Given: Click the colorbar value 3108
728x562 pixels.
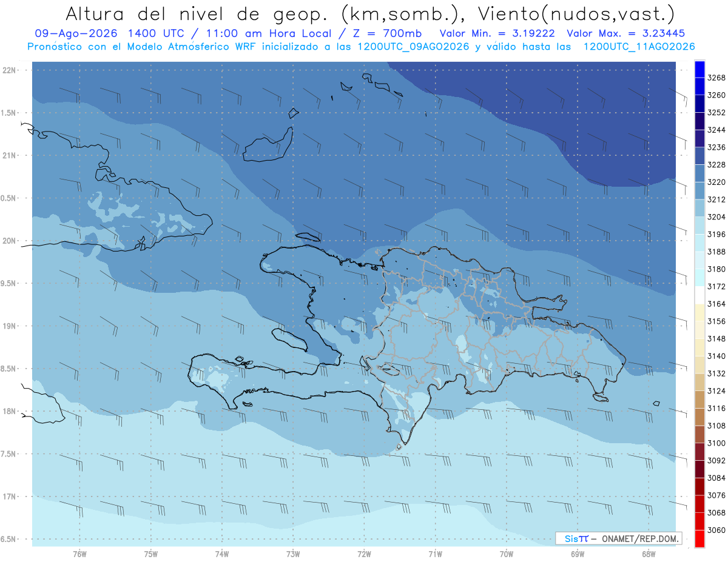Looking at the screenshot, I should pos(716,426).
